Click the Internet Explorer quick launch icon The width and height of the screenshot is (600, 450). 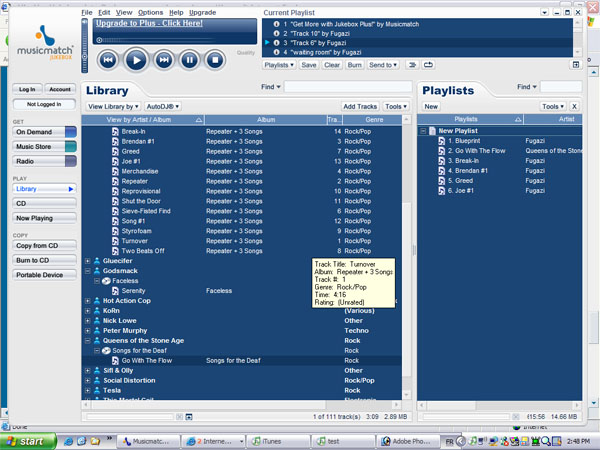(68, 441)
